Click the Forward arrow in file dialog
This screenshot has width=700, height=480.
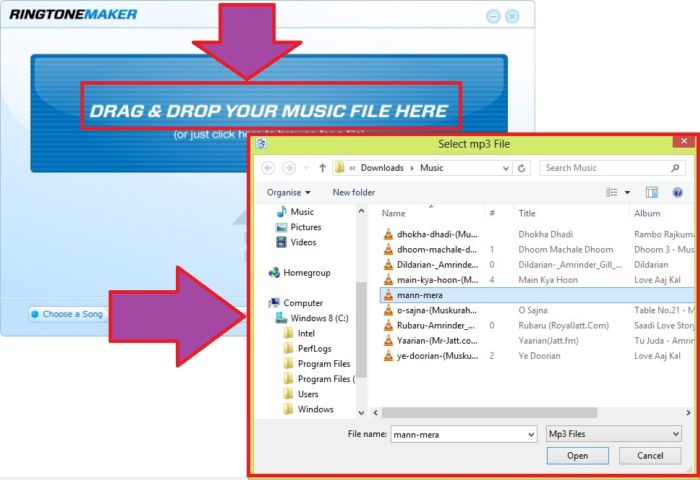tap(289, 168)
